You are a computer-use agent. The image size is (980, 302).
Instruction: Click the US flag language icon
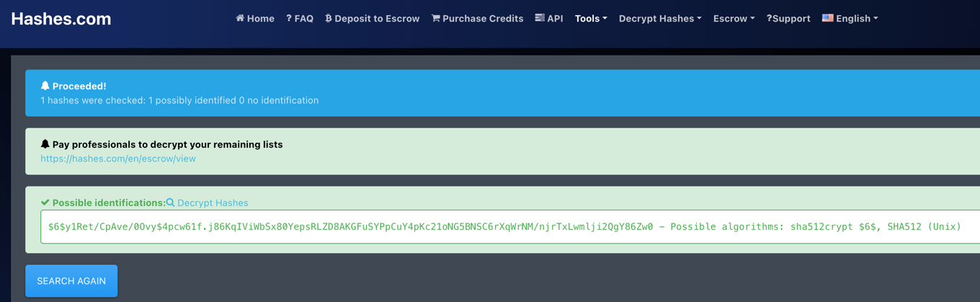pos(827,18)
